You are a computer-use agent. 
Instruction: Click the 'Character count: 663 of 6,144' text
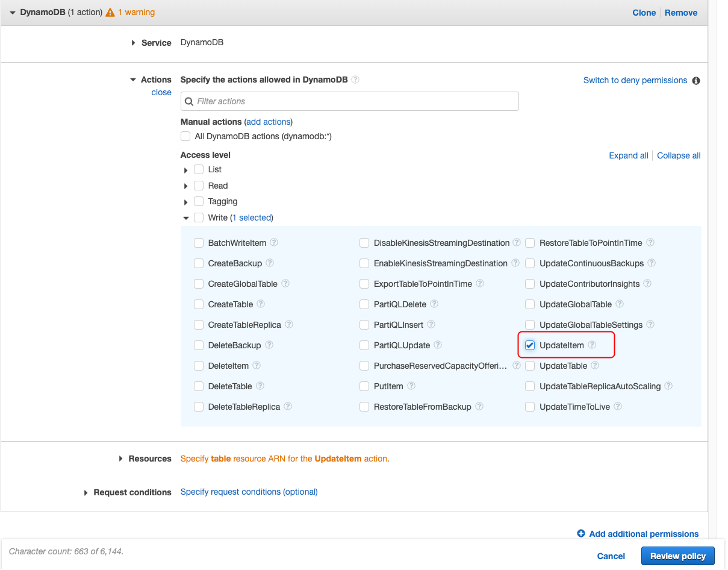[x=66, y=551]
